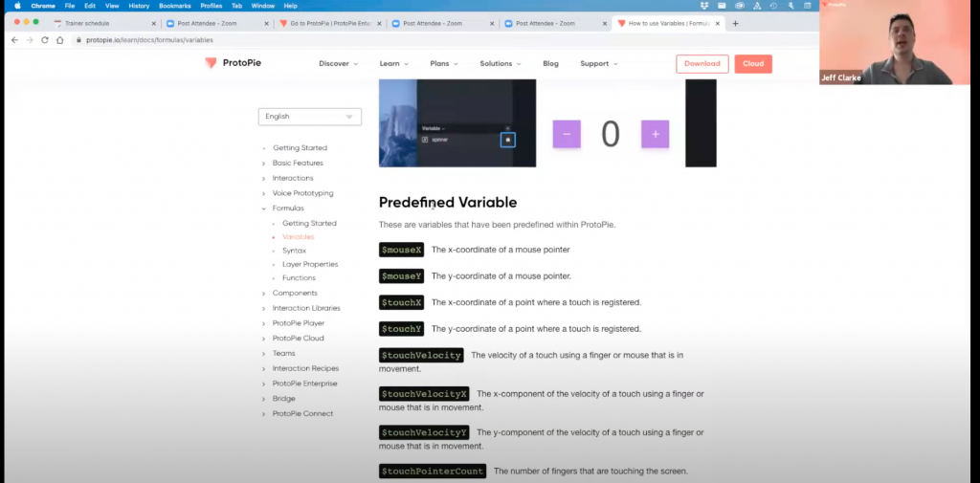Click the ProtoPie logo in header
Image resolution: width=980 pixels, height=483 pixels.
(x=234, y=63)
